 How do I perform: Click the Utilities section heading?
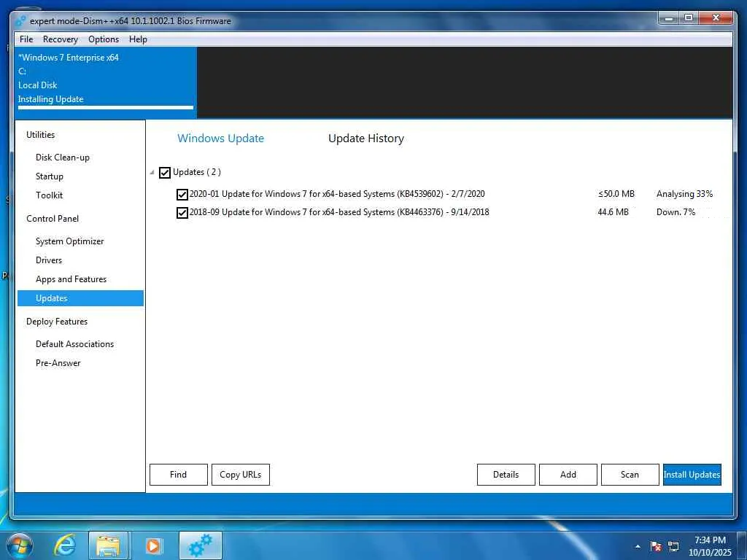click(41, 135)
